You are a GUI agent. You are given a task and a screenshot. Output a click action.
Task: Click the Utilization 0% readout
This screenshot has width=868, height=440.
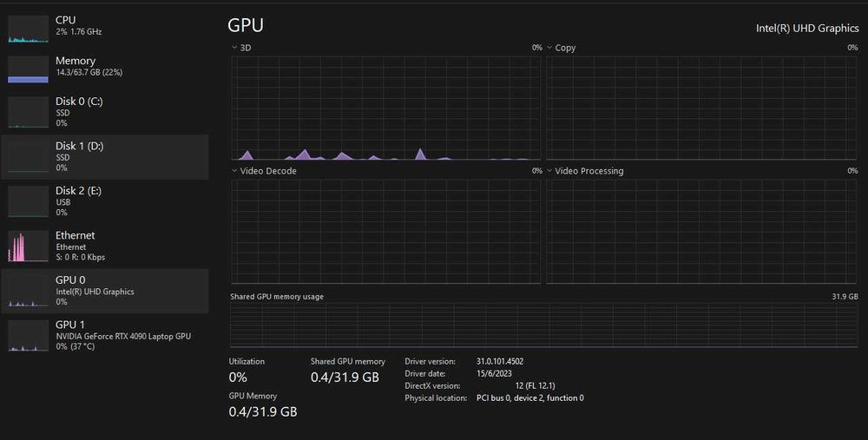[238, 378]
